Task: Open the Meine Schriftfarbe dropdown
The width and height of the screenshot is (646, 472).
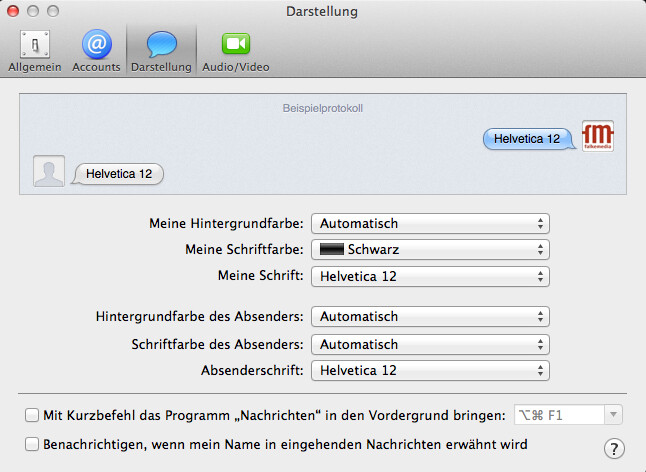Action: click(430, 250)
